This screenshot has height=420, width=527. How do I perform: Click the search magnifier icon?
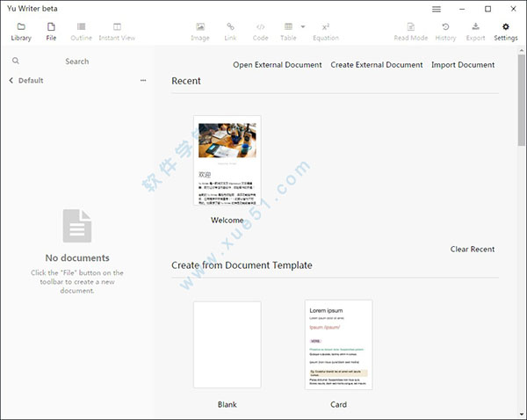(16, 61)
